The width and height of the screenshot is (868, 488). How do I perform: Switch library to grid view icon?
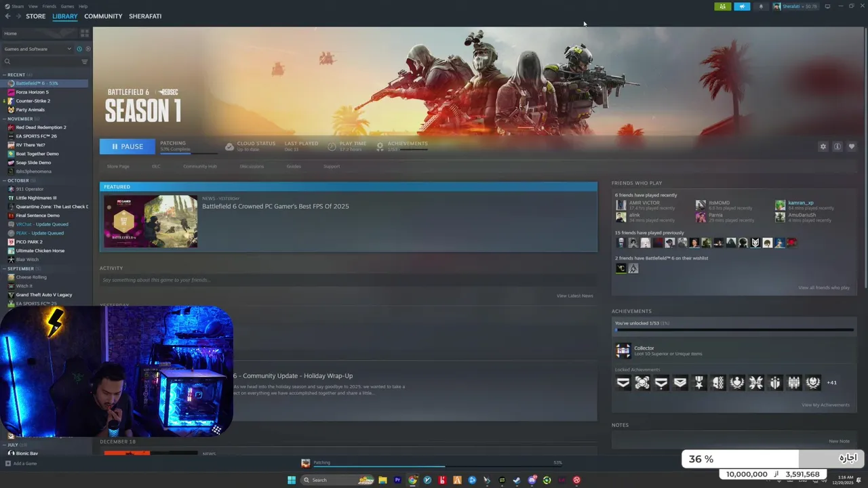(85, 33)
